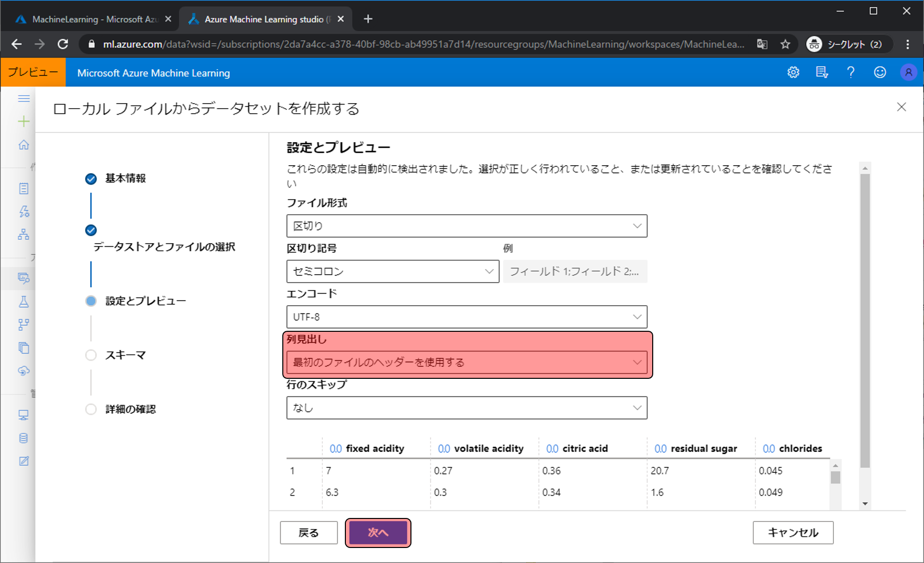Screen dimensions: 924x563
Task: Click the help question mark icon
Action: [850, 73]
